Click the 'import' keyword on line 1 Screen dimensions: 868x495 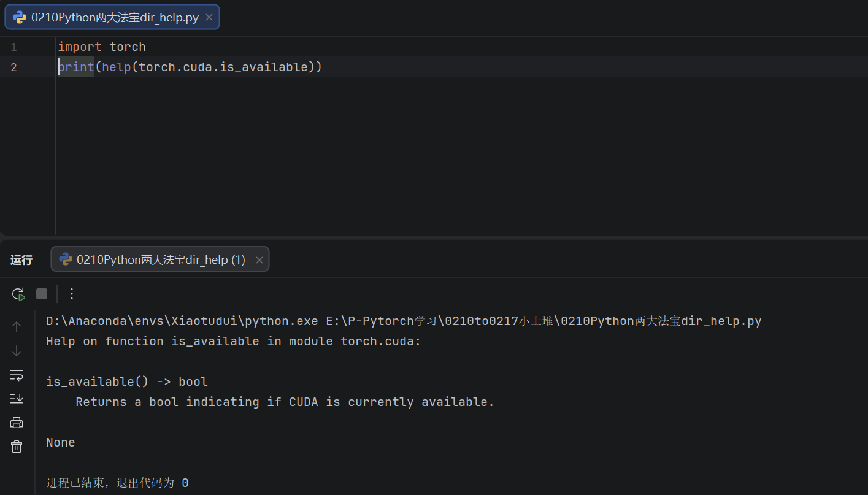click(x=80, y=47)
